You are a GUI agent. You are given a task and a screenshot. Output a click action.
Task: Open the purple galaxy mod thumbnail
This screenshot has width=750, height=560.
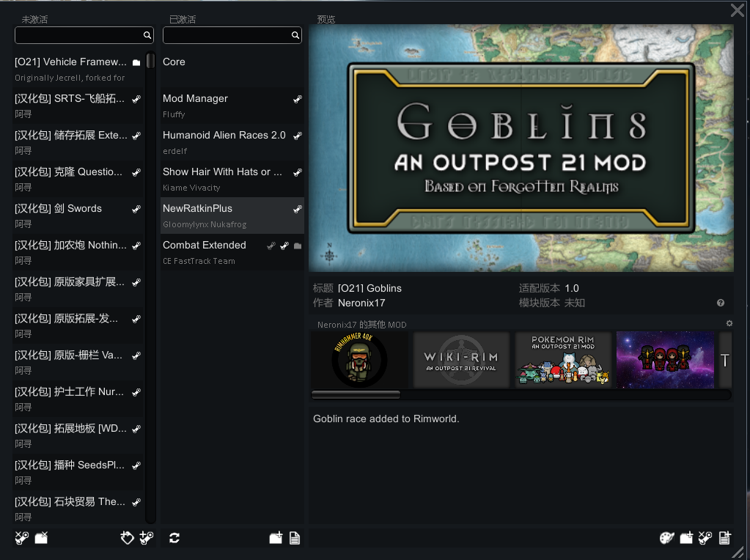click(x=666, y=360)
